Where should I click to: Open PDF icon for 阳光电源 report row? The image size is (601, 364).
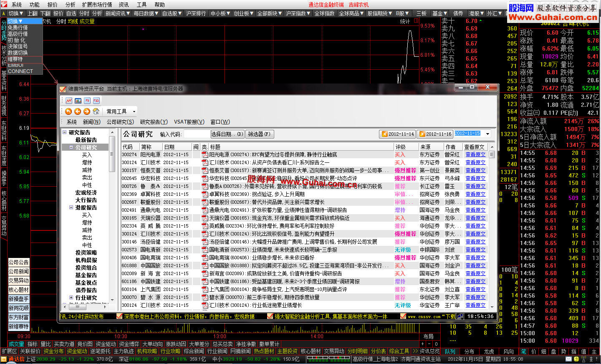coord(205,154)
